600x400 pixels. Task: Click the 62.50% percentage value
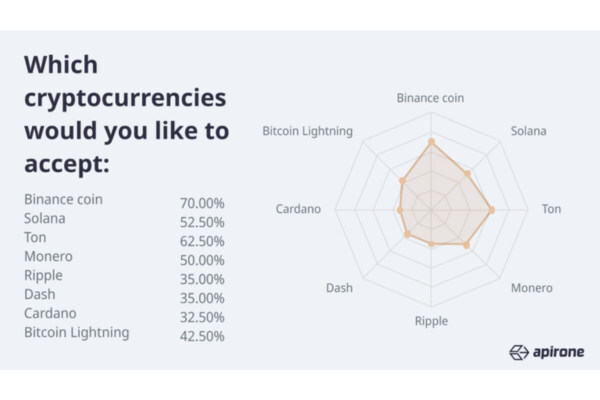click(202, 241)
